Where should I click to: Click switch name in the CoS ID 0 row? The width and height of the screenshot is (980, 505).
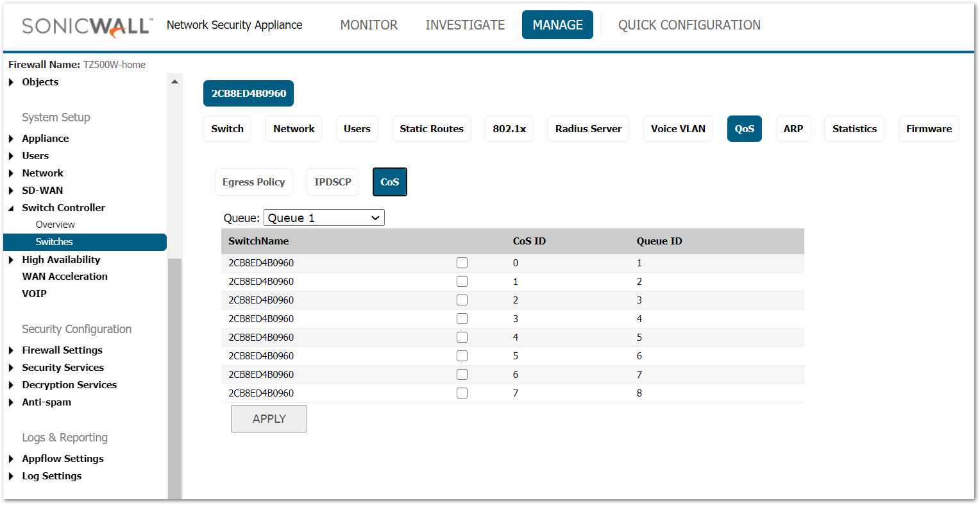tap(261, 263)
